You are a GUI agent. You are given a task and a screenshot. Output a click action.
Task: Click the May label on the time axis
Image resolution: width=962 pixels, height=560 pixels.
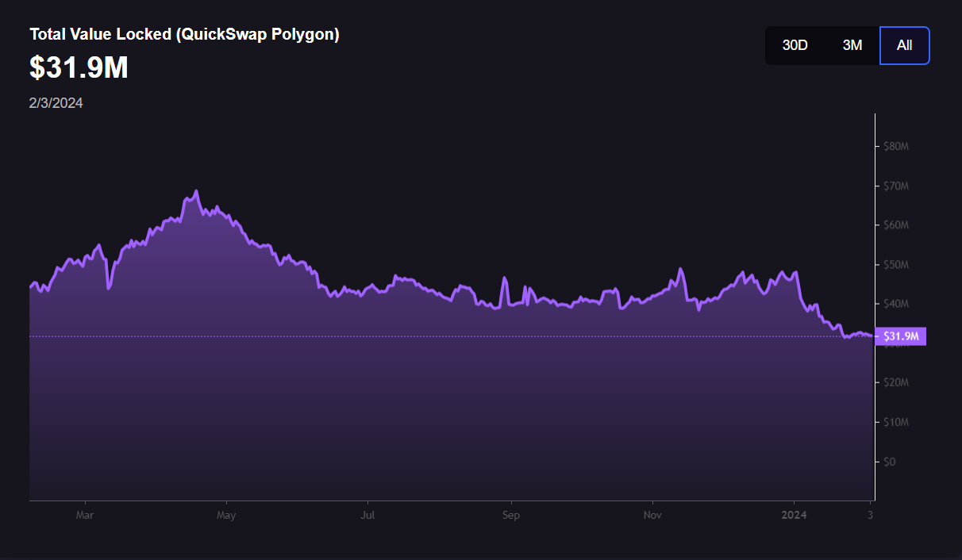click(x=226, y=515)
